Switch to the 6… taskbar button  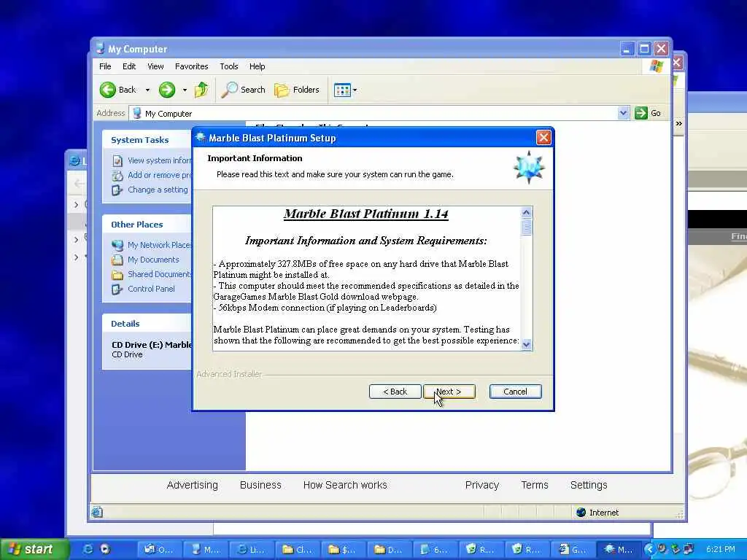[x=436, y=549]
